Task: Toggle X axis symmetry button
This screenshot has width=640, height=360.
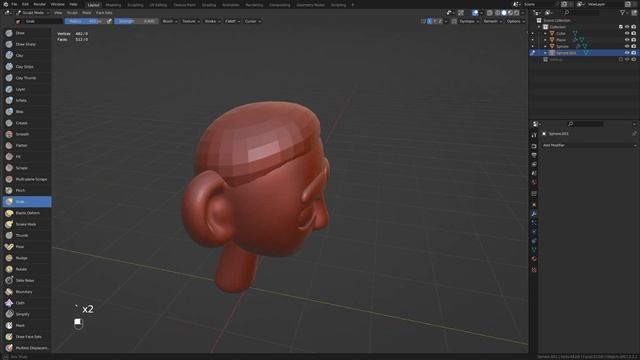Action: click(x=429, y=21)
